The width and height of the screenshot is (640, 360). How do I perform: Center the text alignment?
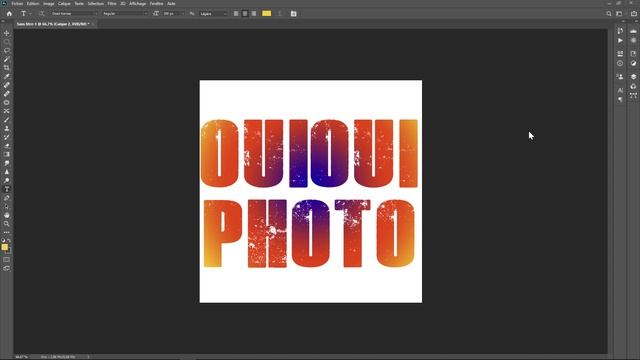click(x=245, y=13)
